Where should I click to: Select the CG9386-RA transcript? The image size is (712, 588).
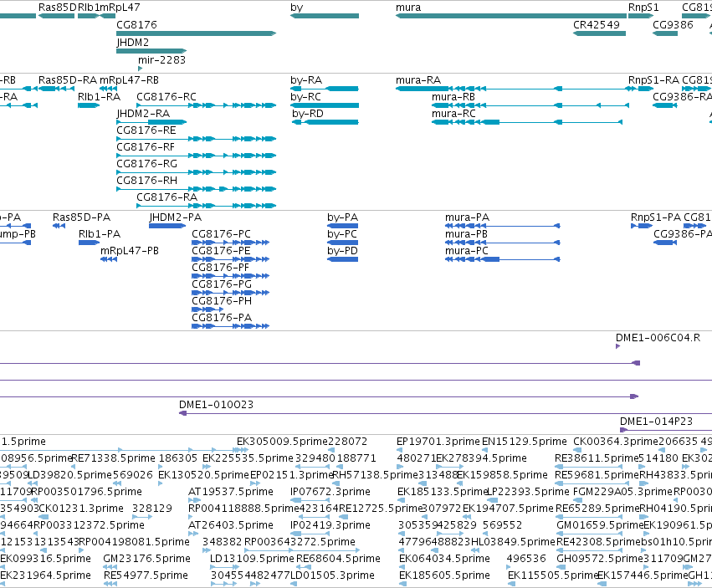[665, 105]
